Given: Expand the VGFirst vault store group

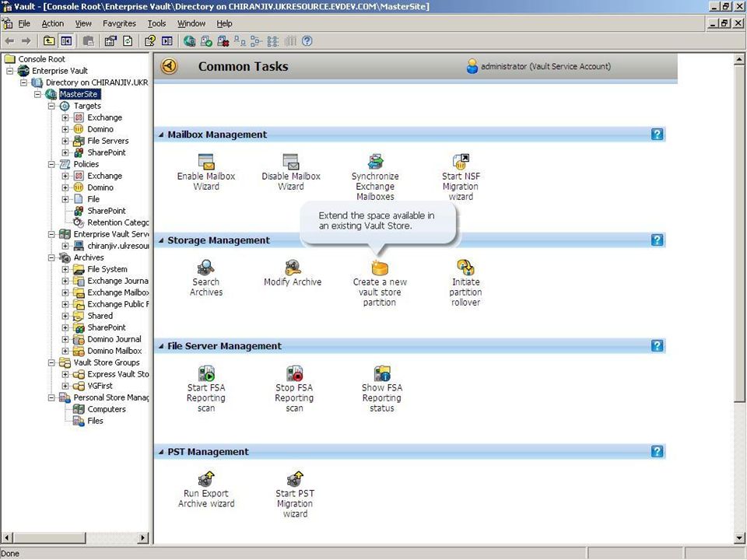Looking at the screenshot, I should pos(65,387).
